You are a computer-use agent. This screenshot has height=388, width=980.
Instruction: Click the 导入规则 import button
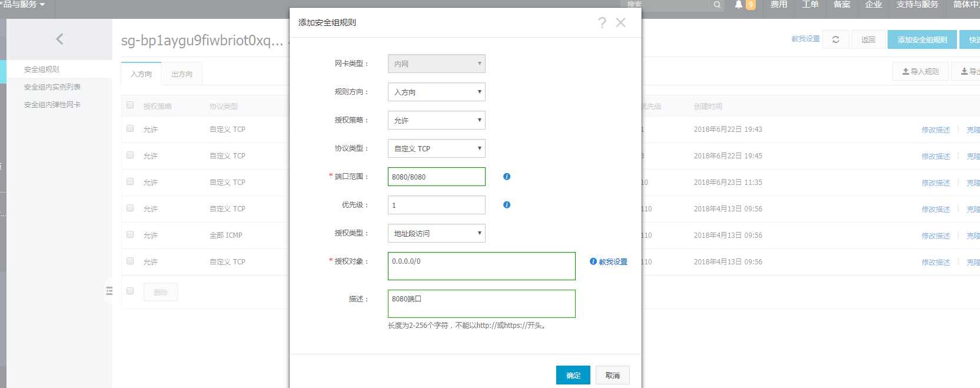pyautogui.click(x=921, y=71)
